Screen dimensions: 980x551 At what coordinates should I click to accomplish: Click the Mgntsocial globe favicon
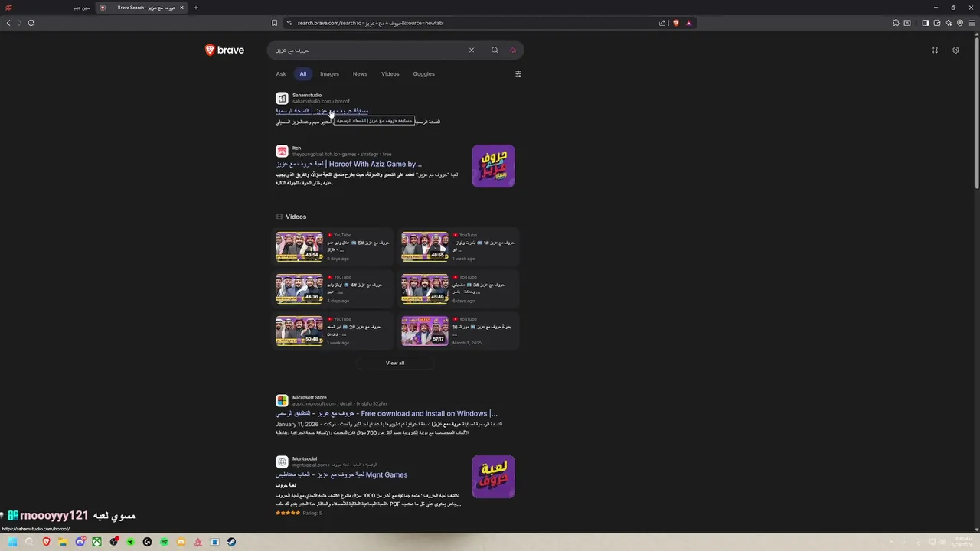coord(282,462)
